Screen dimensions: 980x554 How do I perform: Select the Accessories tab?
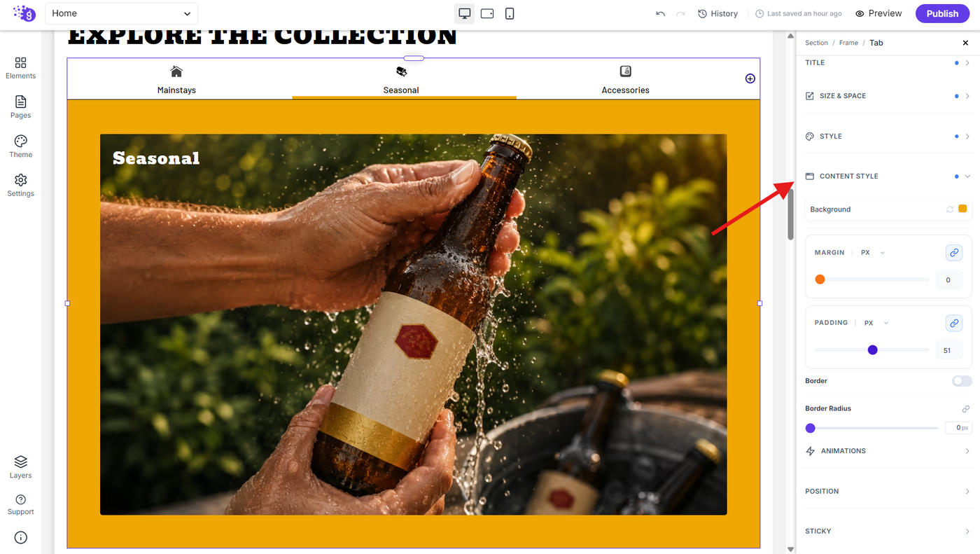[x=625, y=79]
